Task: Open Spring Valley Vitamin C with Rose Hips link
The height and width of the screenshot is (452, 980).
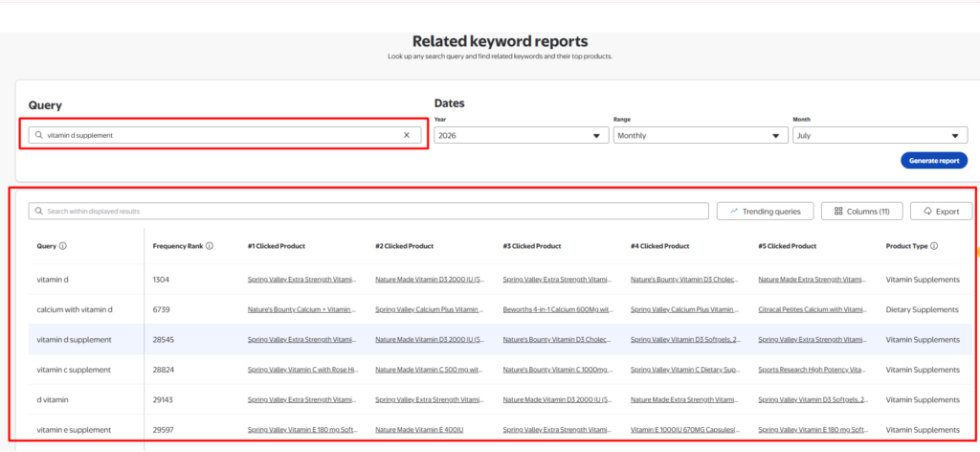Action: pyautogui.click(x=302, y=370)
